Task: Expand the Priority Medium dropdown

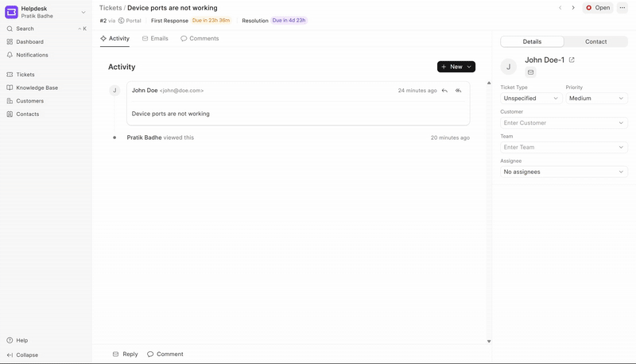Action: 596,99
